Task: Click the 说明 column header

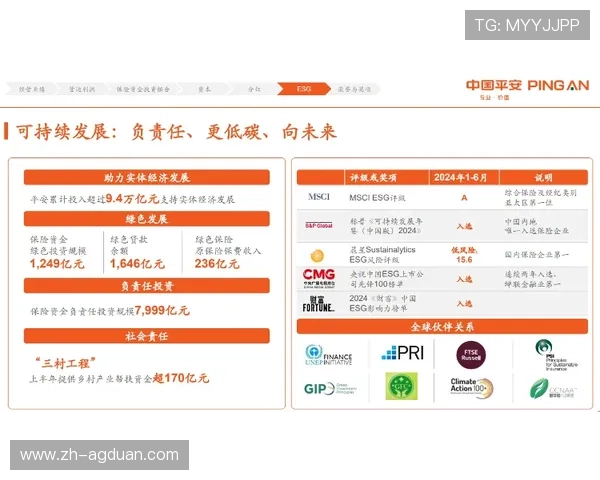Action: coord(543,177)
